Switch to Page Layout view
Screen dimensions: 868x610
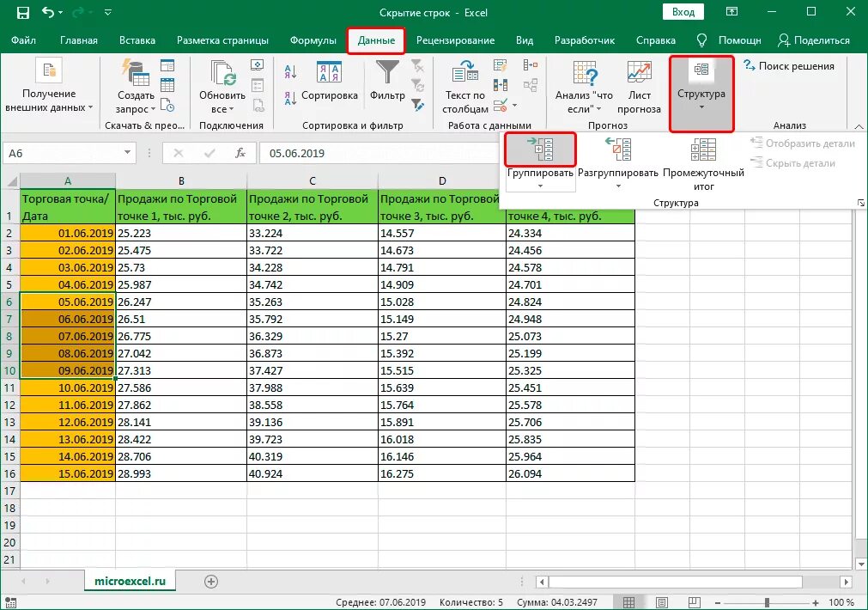point(662,602)
